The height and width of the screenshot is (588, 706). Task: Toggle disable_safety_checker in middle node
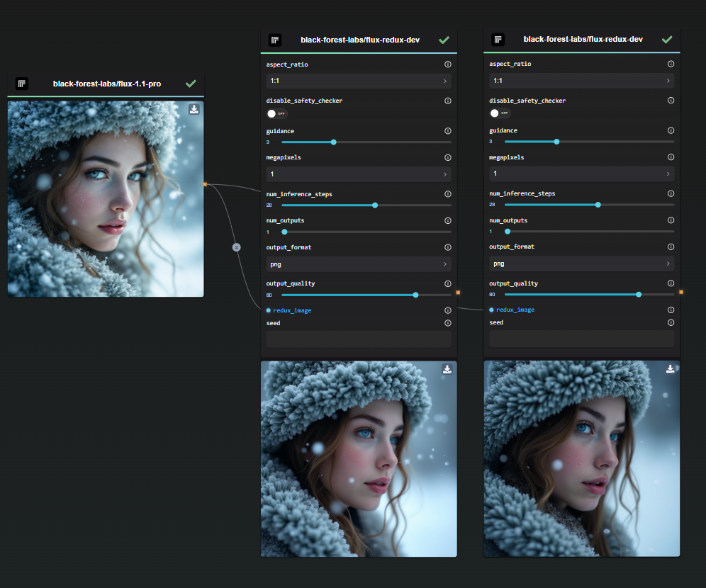(x=276, y=113)
